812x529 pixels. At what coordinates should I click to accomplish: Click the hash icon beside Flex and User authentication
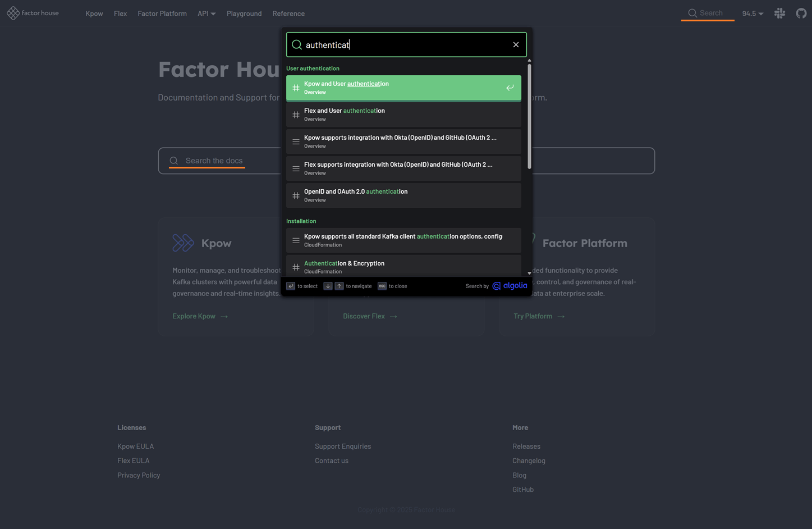coord(296,115)
